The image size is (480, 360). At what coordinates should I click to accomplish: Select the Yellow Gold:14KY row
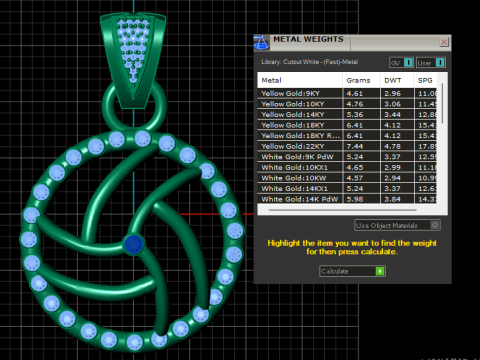tap(347, 115)
